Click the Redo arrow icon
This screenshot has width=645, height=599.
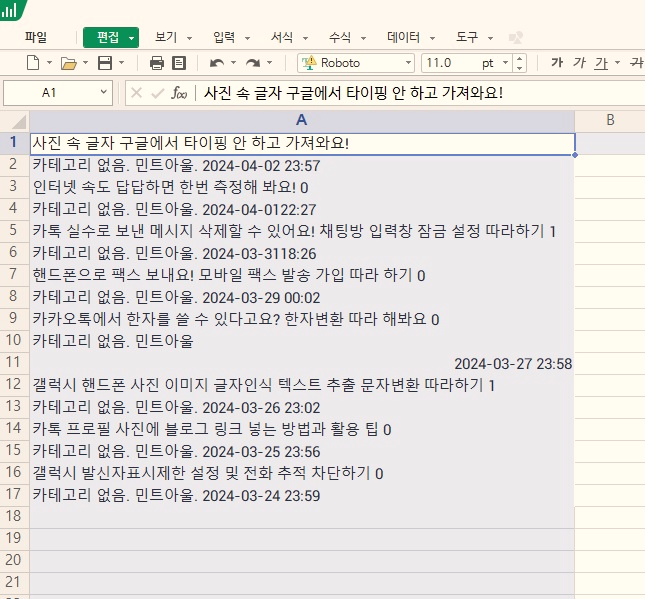253,63
